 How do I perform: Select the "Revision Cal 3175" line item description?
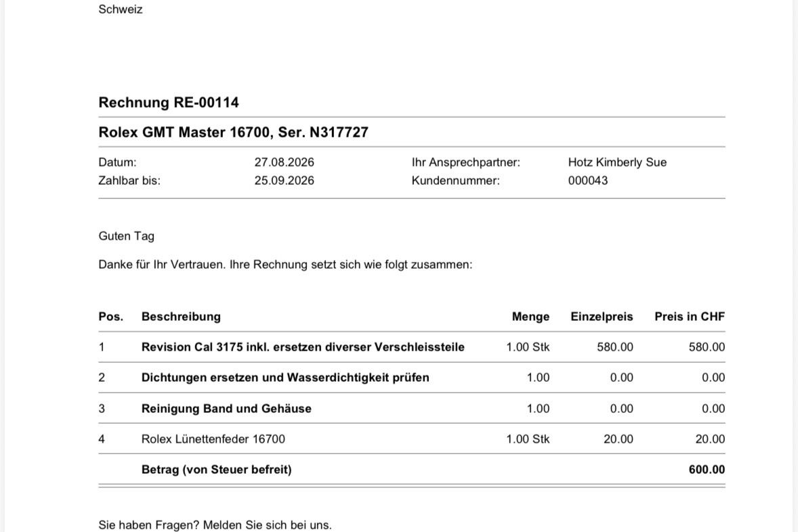pyautogui.click(x=303, y=347)
